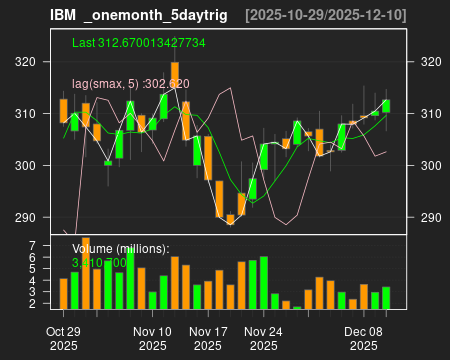Click the left axis label "300"

point(25,165)
